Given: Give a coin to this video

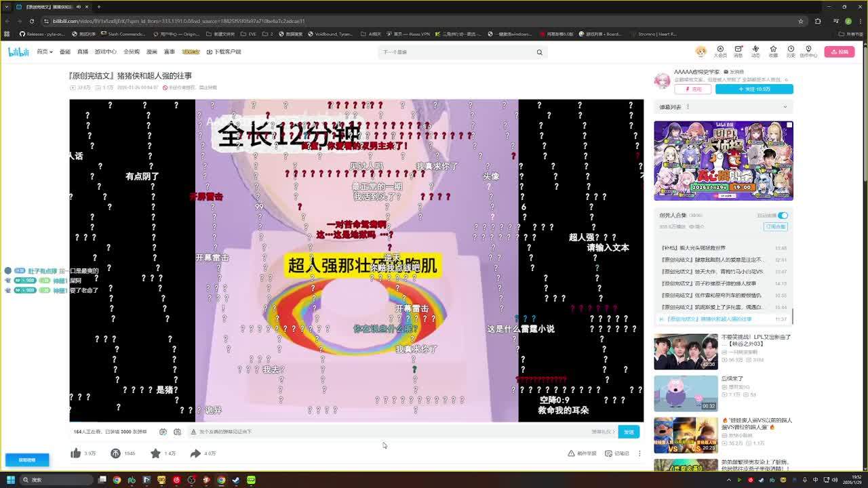Looking at the screenshot, I should click(x=116, y=453).
